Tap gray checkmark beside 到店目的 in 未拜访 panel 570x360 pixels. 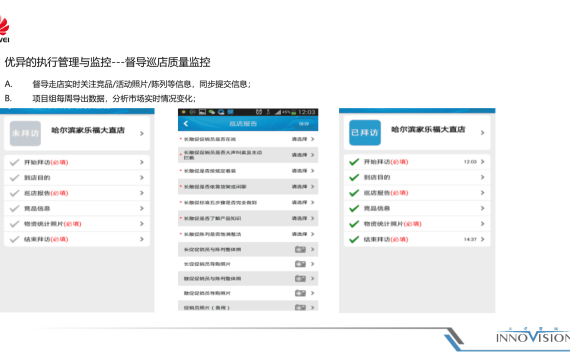pos(14,177)
